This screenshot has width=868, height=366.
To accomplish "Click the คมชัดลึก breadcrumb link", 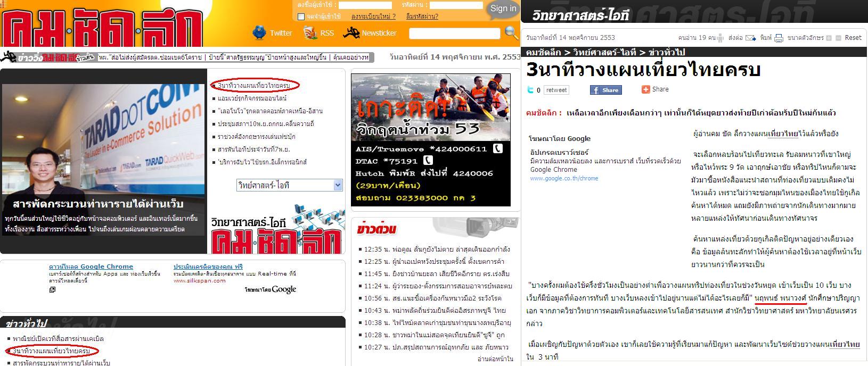I will pyautogui.click(x=544, y=52).
